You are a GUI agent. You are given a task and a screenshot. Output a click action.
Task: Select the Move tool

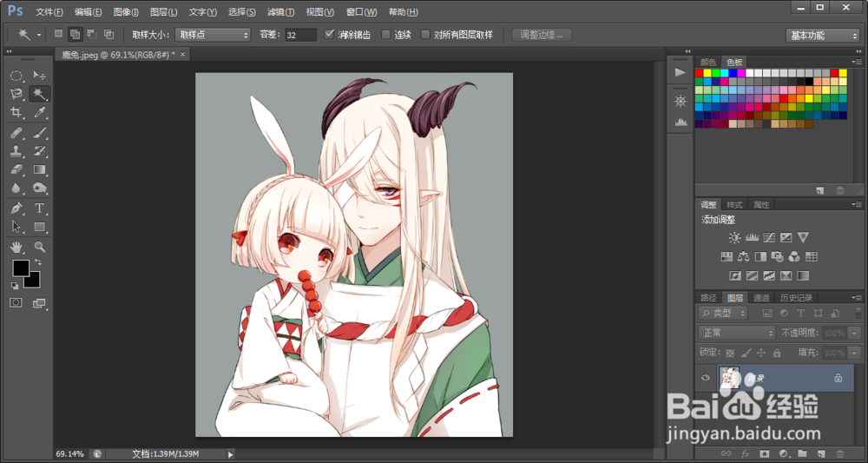click(x=39, y=76)
